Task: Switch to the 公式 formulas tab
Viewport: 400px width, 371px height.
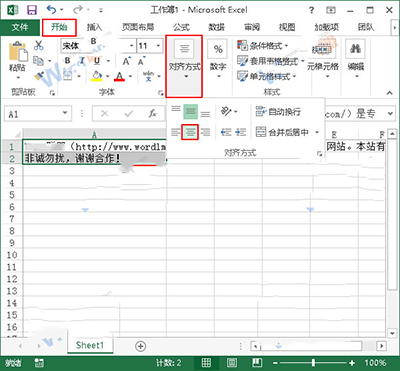Action: coord(181,27)
